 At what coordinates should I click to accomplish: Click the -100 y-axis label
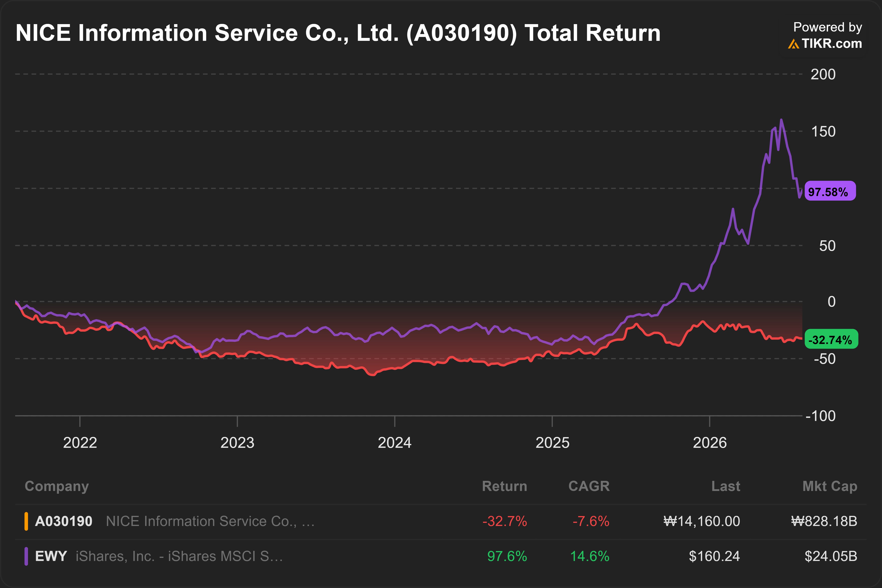point(821,416)
